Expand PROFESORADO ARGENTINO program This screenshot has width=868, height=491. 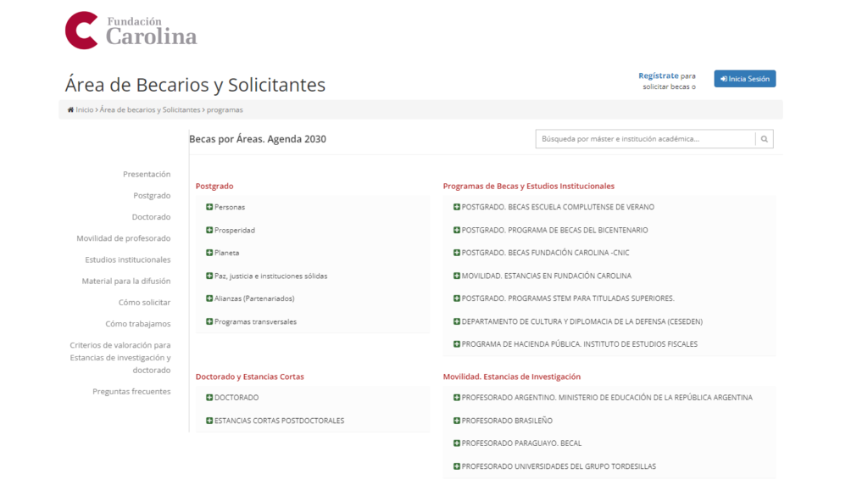(603, 398)
